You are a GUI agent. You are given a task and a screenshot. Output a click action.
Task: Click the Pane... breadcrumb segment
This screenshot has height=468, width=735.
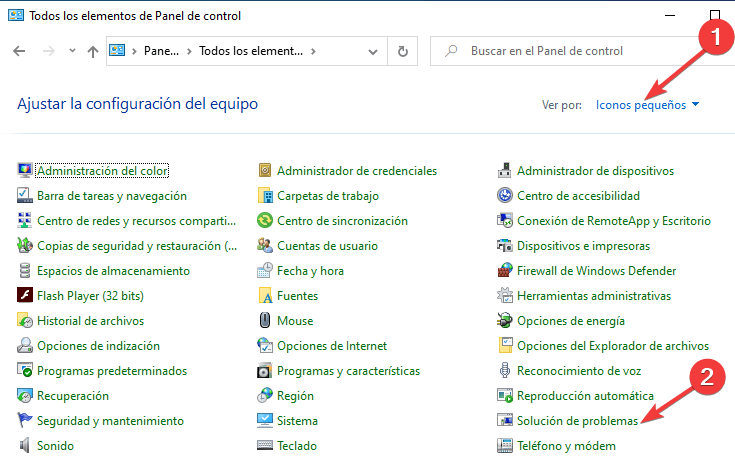[161, 51]
